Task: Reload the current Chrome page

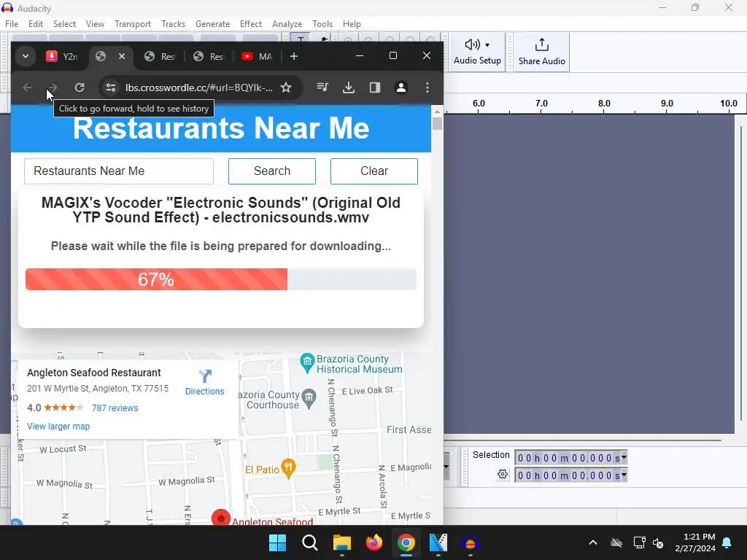Action: click(x=79, y=87)
